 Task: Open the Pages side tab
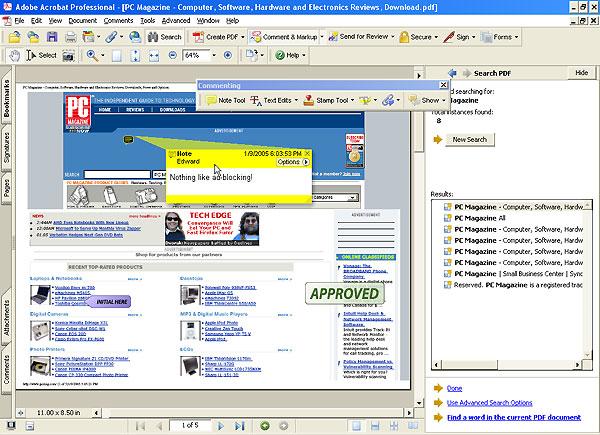[7, 188]
